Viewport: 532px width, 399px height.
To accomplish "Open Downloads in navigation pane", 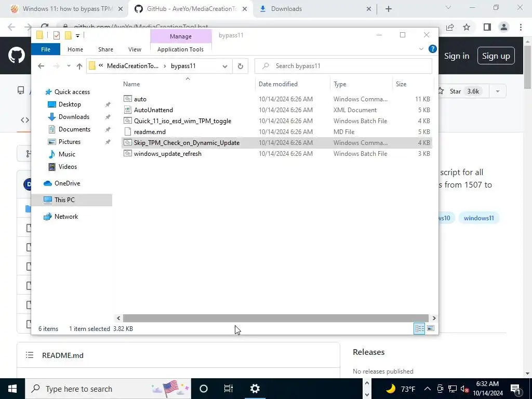I will click(74, 117).
